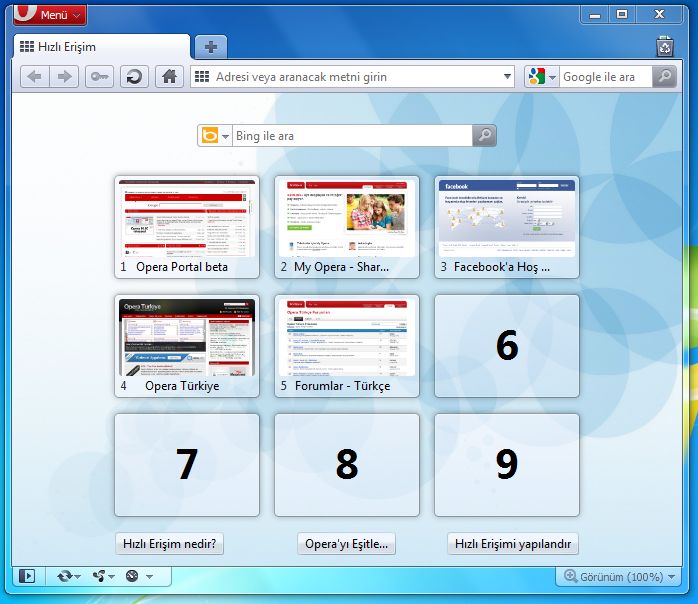Open Speed Dial 5 Forumlar - Türkçe
Viewport: 698px width, 604px height.
pos(347,346)
